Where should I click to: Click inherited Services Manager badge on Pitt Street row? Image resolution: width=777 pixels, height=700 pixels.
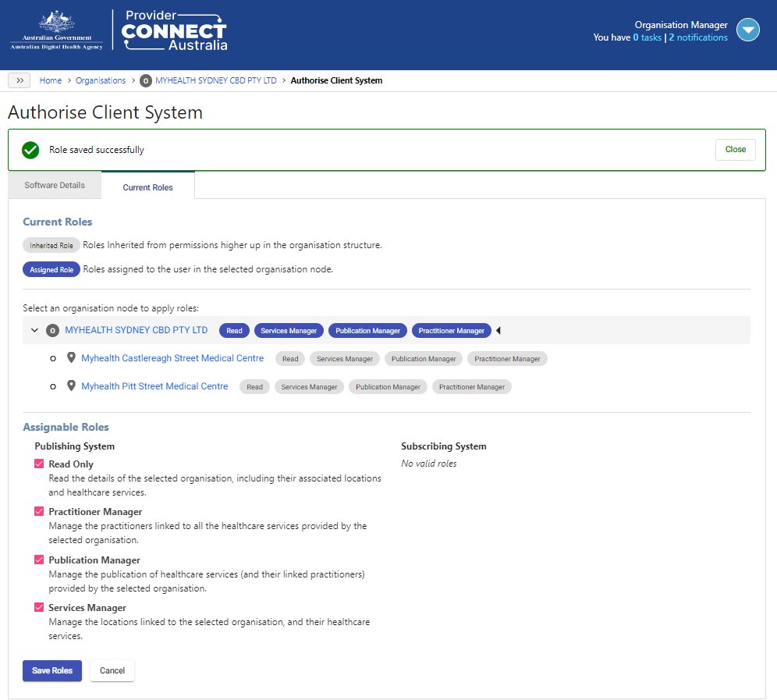pyautogui.click(x=309, y=387)
